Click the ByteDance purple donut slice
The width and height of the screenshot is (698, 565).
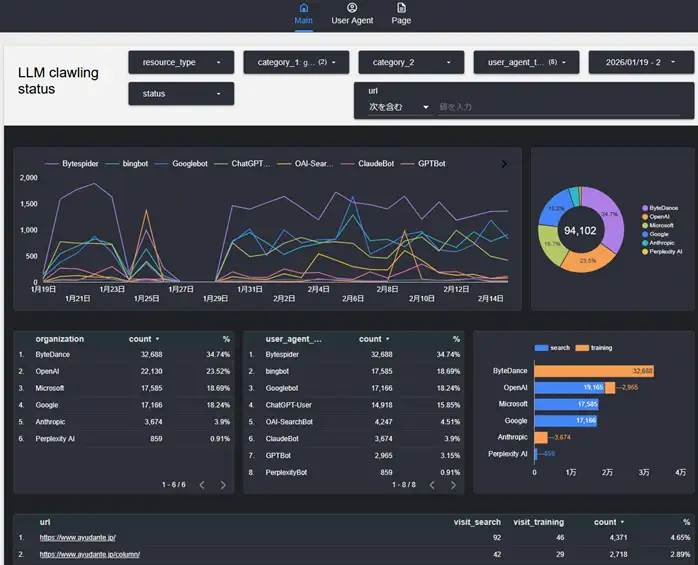pyautogui.click(x=610, y=210)
